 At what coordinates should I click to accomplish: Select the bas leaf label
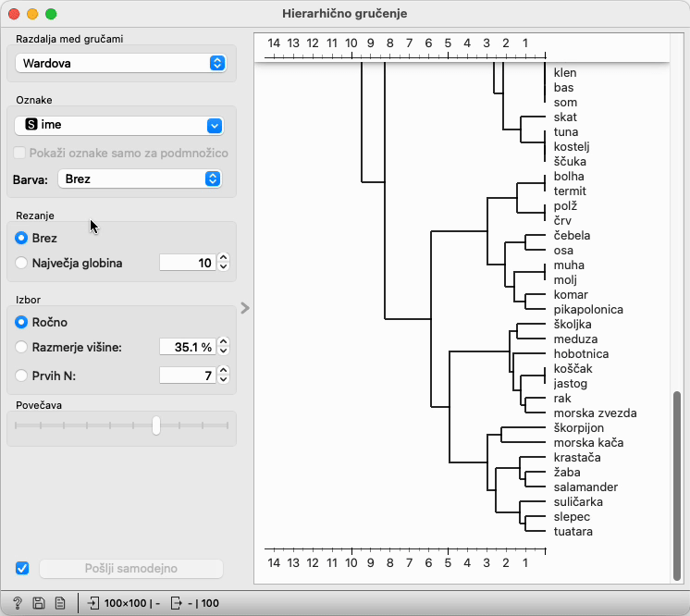tap(563, 88)
